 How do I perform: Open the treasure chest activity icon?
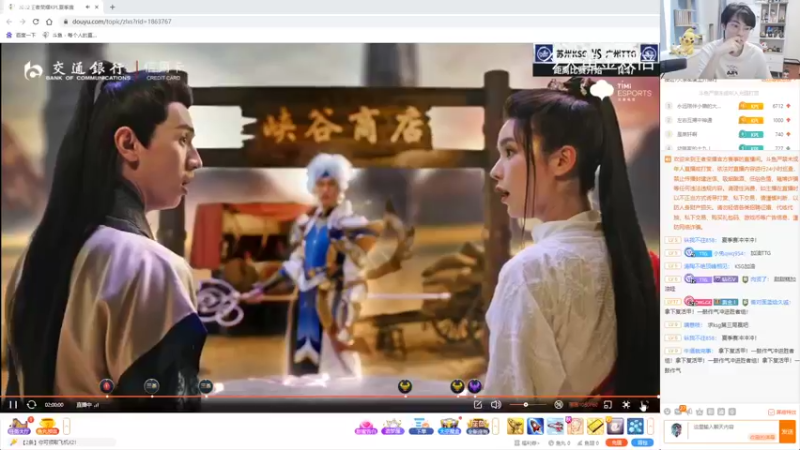pos(449,426)
